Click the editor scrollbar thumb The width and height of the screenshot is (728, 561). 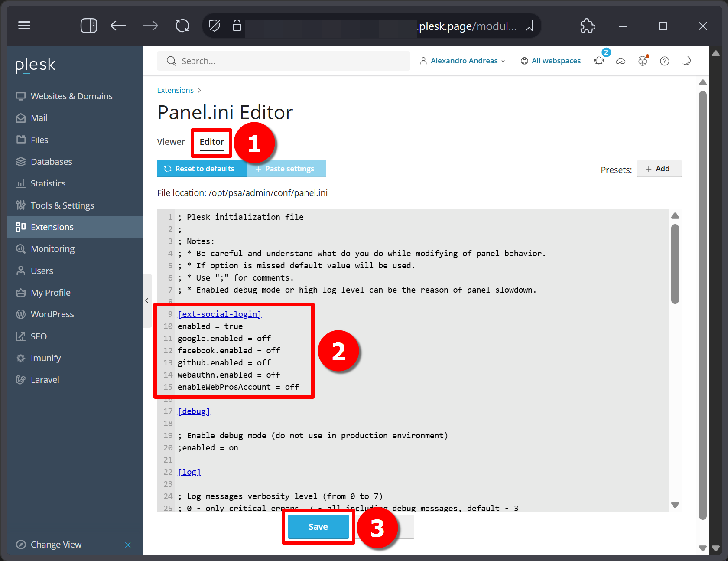675,264
